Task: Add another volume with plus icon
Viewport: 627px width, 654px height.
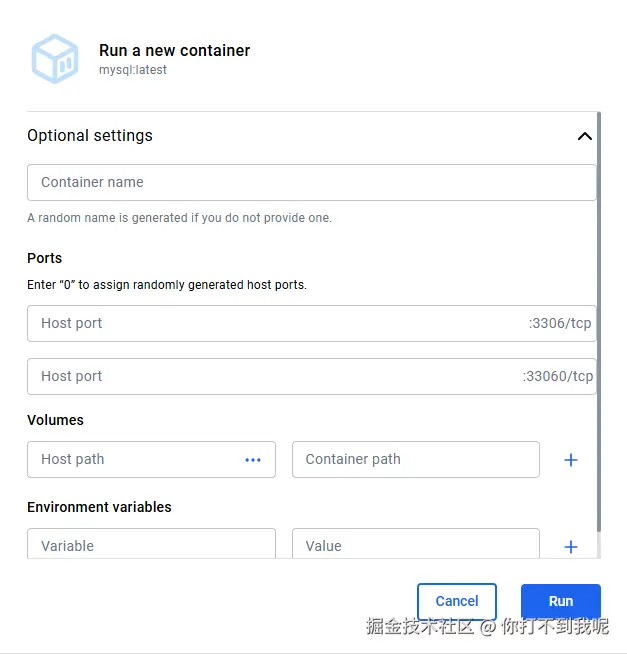Action: point(571,460)
